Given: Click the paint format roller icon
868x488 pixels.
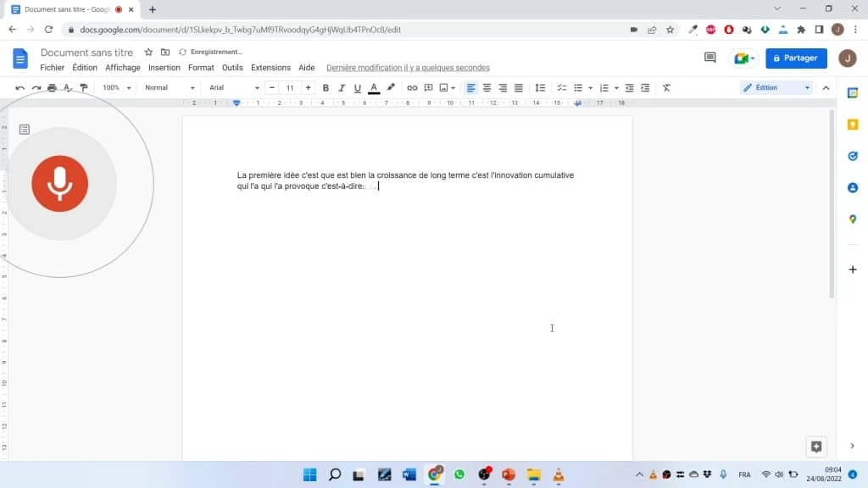Looking at the screenshot, I should 84,88.
